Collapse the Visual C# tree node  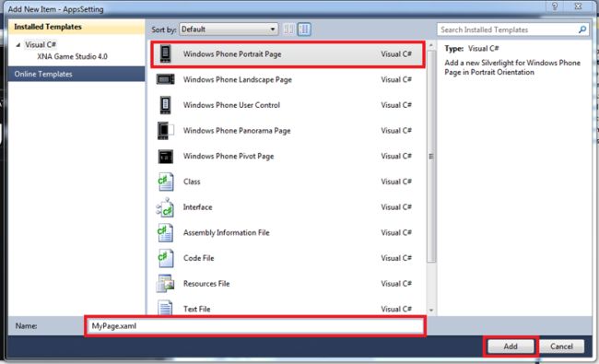(x=18, y=44)
